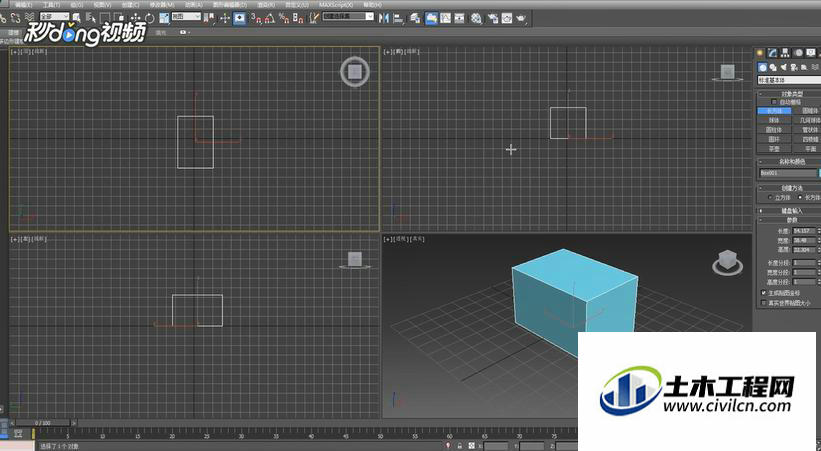Select the Cube creation method radio

770,197
